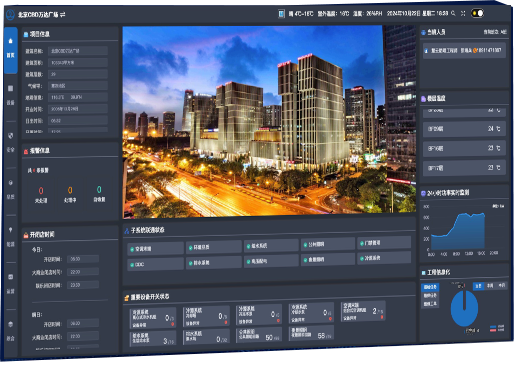The image size is (515, 373).
Task: Open the location pin icon in sidebar
Action: 11,230
